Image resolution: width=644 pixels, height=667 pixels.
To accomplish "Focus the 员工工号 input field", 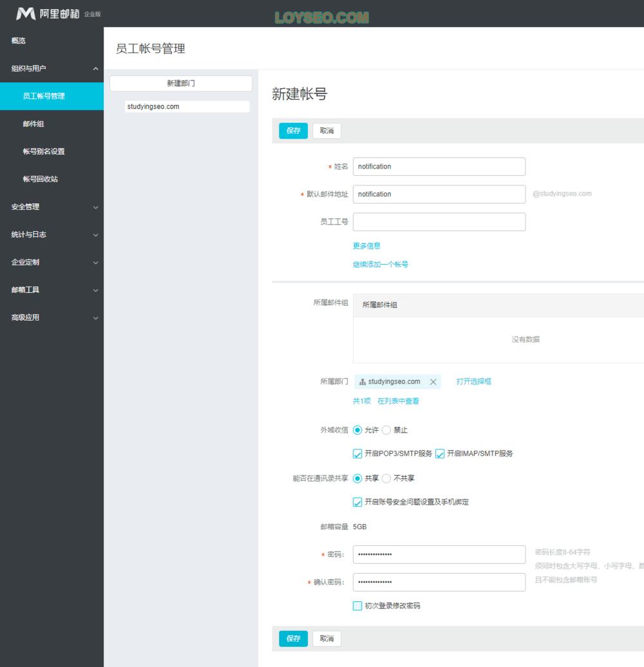I will 439,221.
